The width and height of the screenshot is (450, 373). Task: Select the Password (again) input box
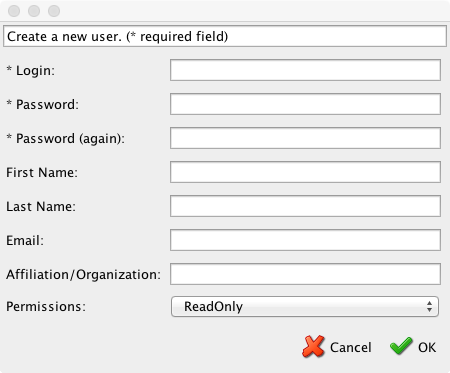[305, 138]
